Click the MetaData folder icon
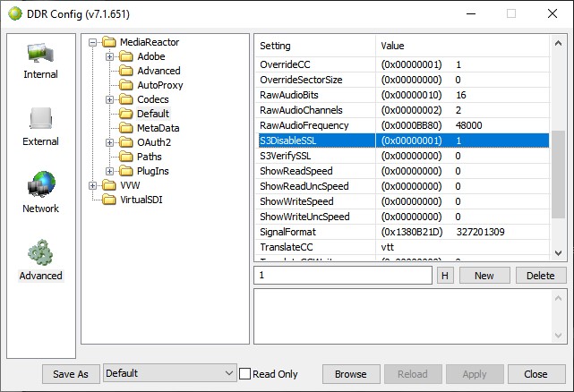Image resolution: width=574 pixels, height=392 pixels. tap(126, 128)
